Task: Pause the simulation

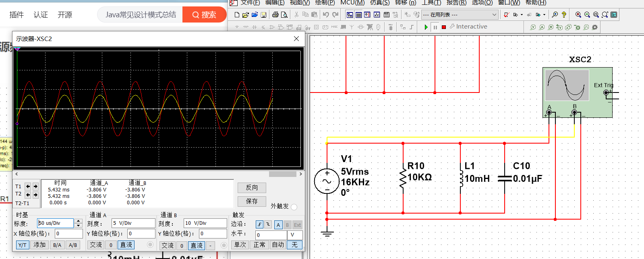Action: tap(435, 27)
